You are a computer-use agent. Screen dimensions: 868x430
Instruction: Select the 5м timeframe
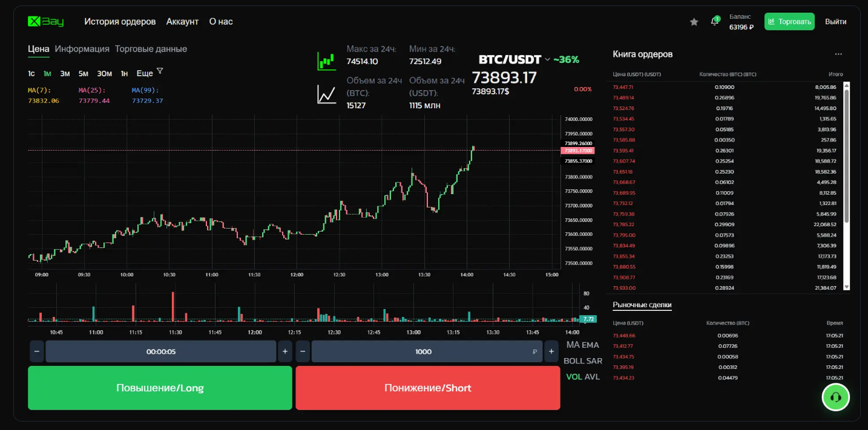pyautogui.click(x=84, y=74)
